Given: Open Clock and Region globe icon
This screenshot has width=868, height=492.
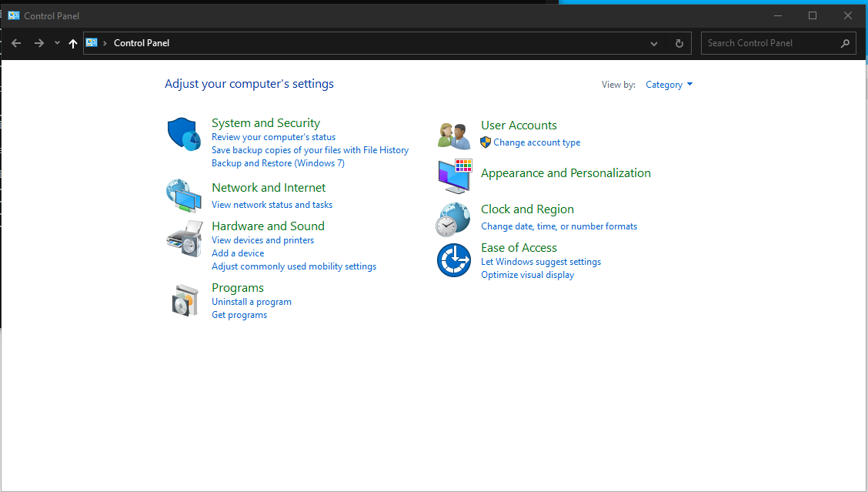Looking at the screenshot, I should (452, 219).
